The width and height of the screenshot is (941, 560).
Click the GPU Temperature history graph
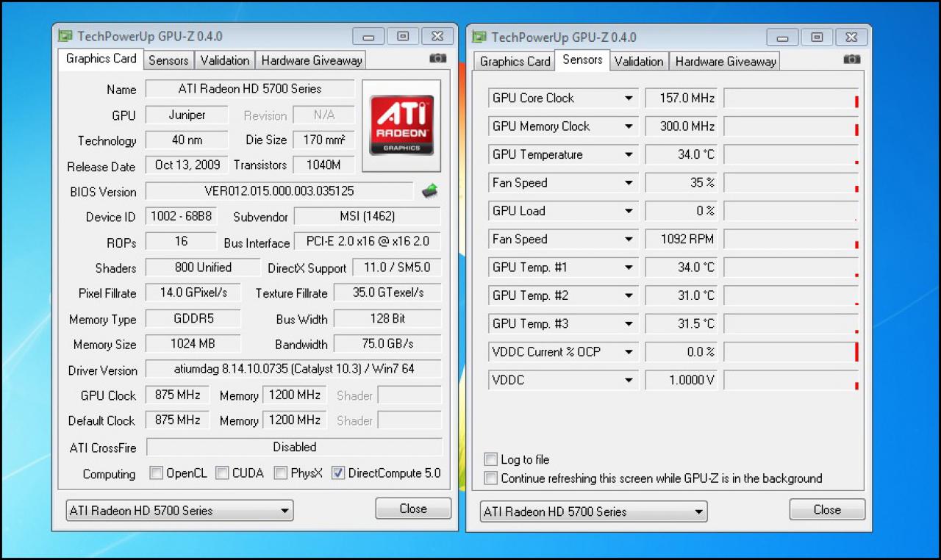(791, 154)
